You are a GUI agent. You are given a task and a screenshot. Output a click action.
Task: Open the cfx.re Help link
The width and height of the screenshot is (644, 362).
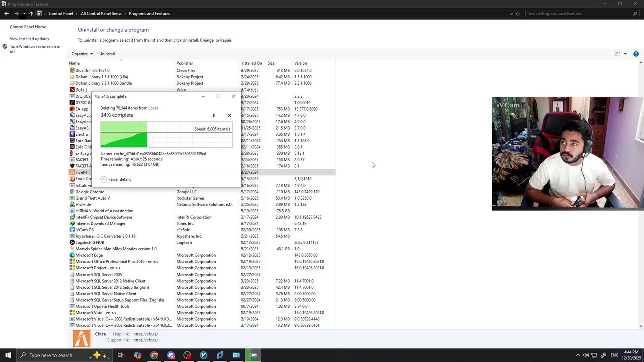145,334
